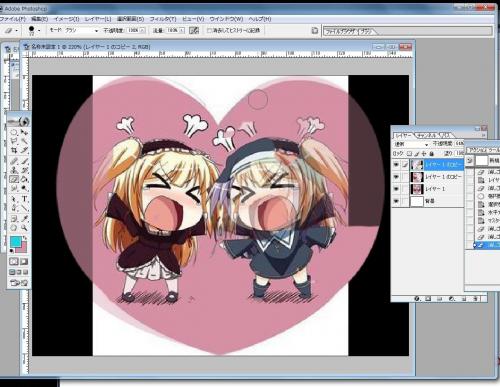Switch to Standard edit mode

point(14,262)
